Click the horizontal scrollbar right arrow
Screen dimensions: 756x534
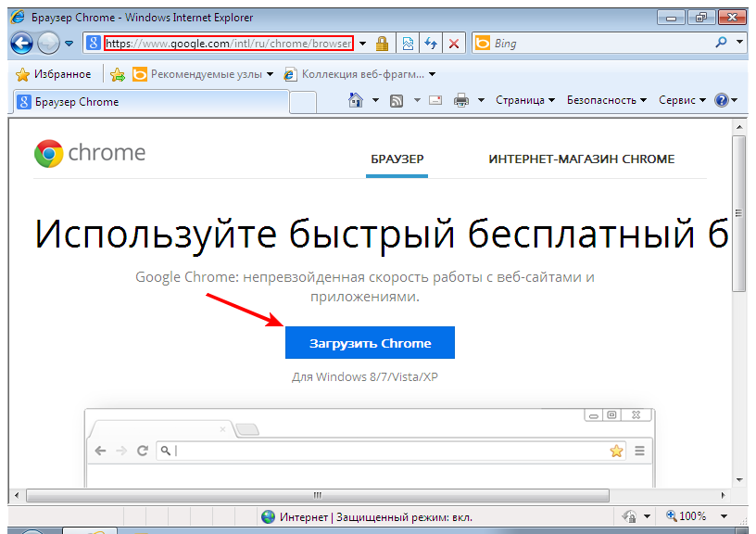click(724, 495)
